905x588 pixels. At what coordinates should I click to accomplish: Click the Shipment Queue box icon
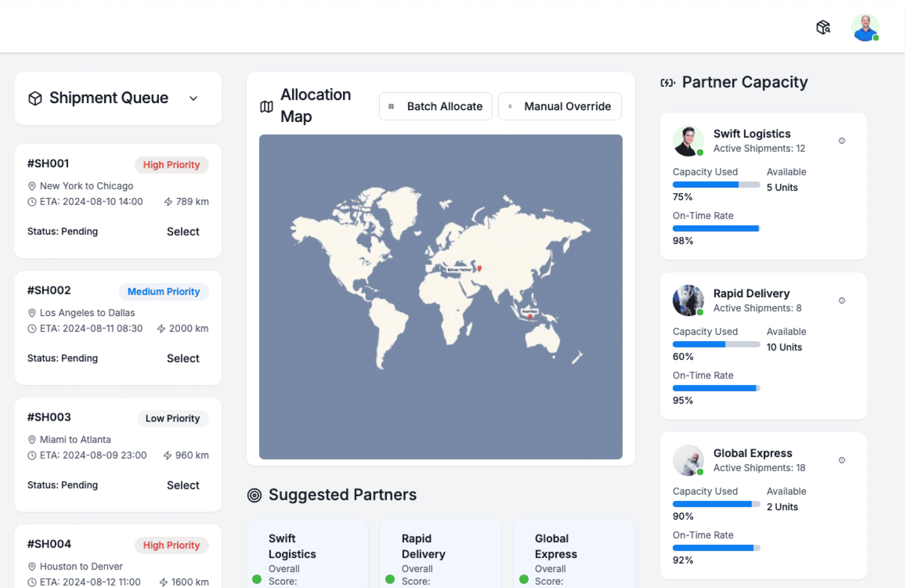tap(35, 98)
